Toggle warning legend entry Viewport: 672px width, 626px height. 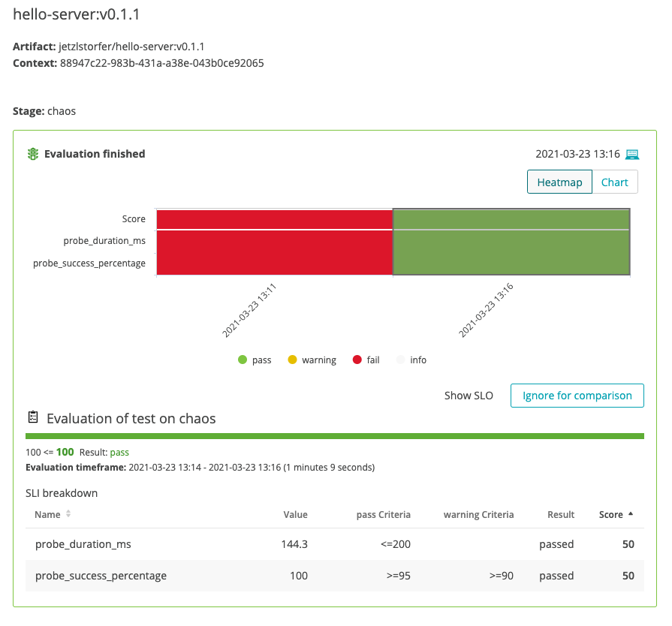(x=312, y=360)
